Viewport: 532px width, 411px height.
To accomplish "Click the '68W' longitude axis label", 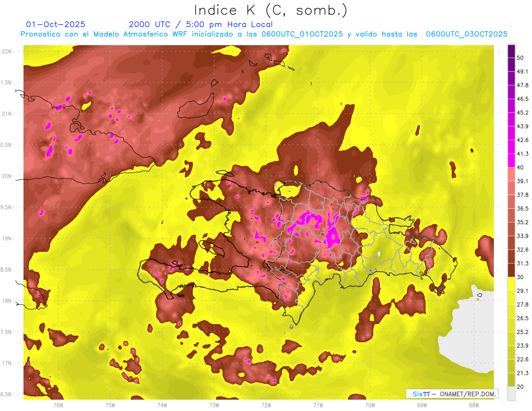I will click(474, 405).
